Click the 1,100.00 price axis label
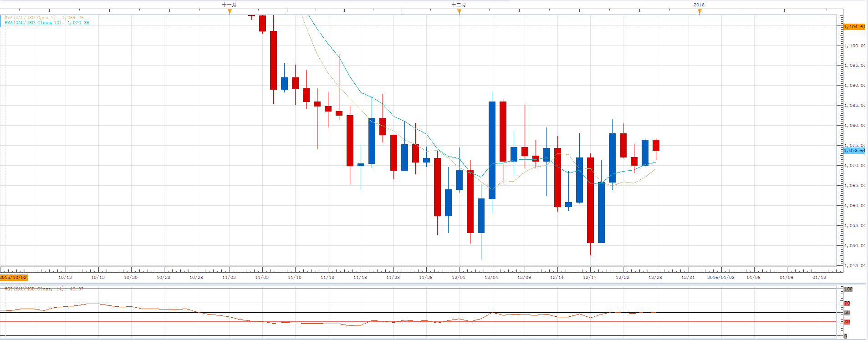The width and height of the screenshot is (868, 340). click(854, 46)
